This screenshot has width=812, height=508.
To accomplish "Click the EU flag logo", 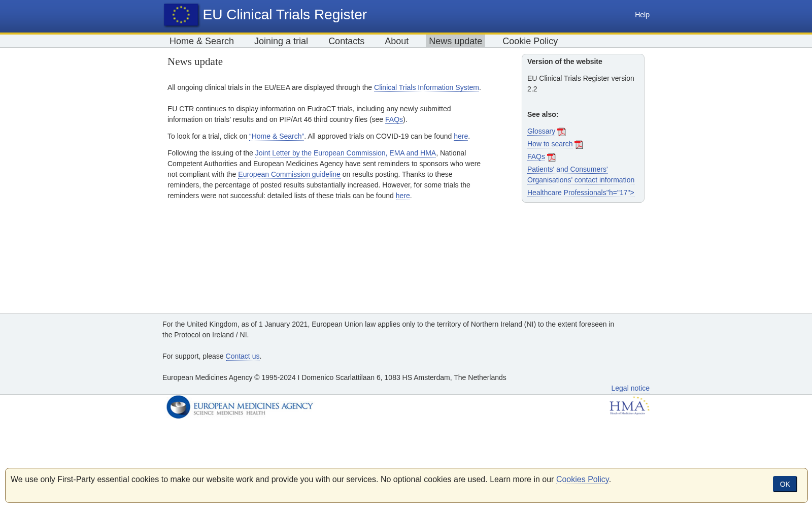I will click(181, 15).
